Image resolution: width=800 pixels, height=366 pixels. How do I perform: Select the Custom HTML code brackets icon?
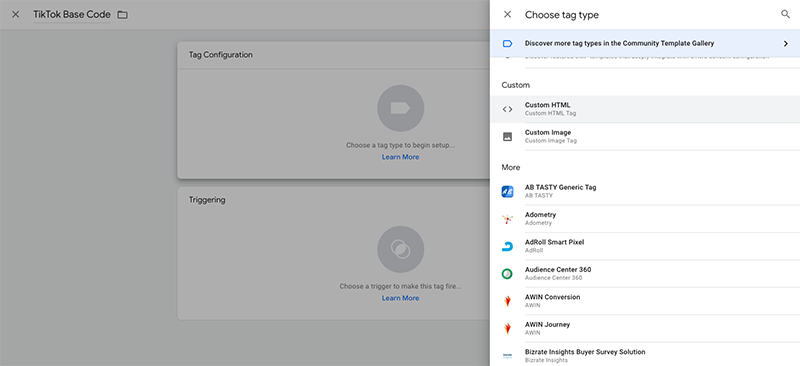(x=507, y=109)
